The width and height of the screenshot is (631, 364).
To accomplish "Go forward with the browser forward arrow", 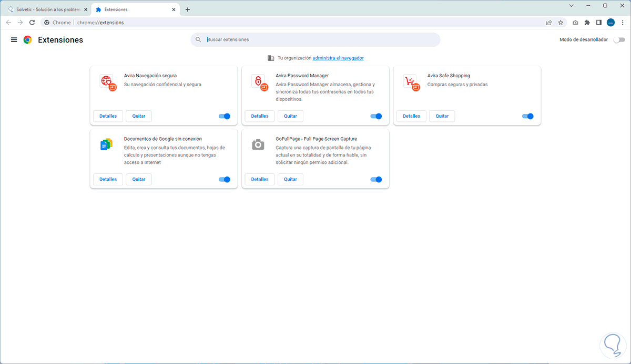I will pyautogui.click(x=20, y=23).
